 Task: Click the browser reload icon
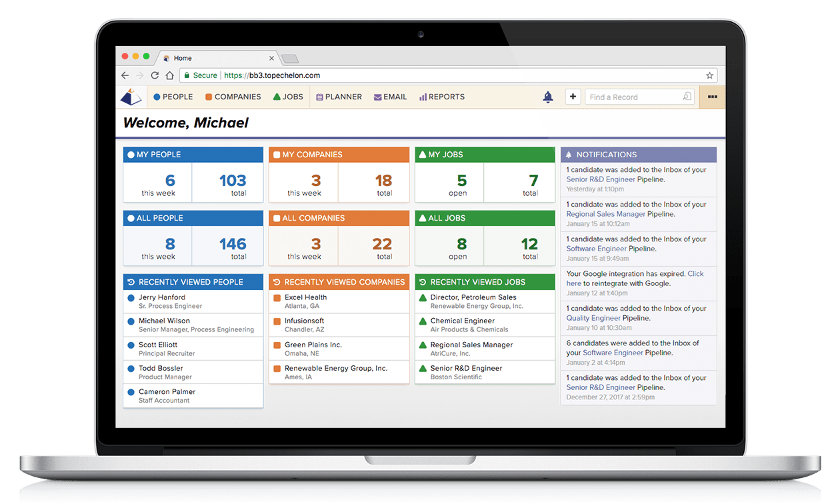click(155, 76)
